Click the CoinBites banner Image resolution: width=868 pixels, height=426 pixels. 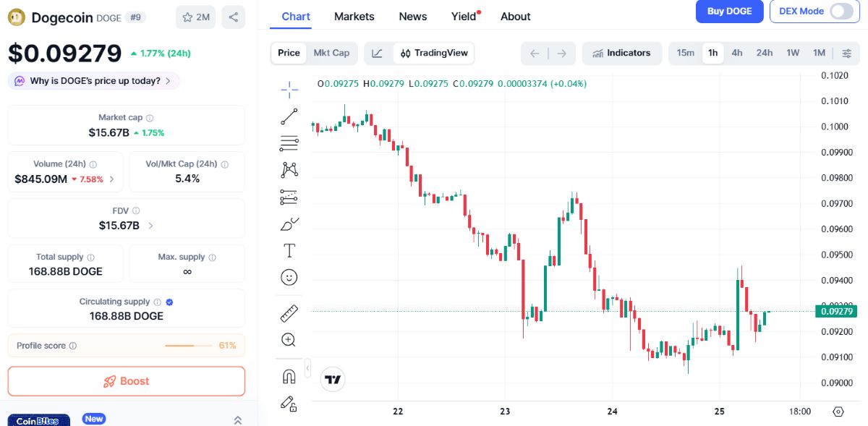click(x=39, y=420)
